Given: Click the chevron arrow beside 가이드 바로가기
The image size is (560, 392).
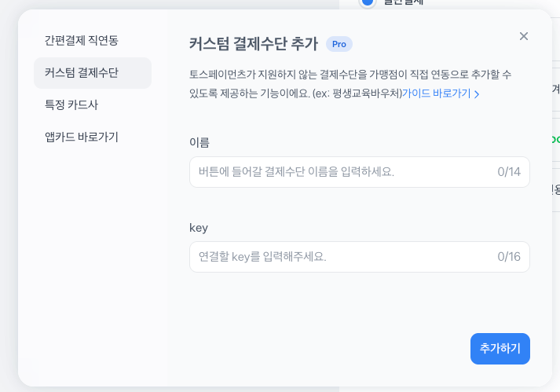Looking at the screenshot, I should (477, 94).
